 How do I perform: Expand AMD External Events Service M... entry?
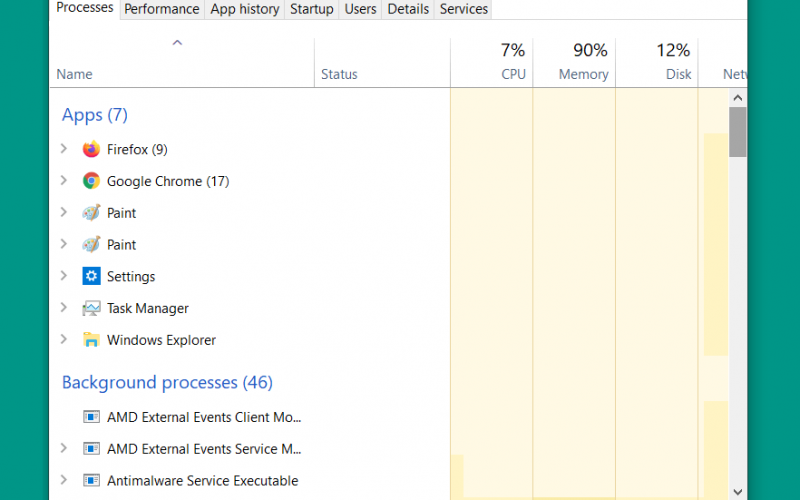pos(64,448)
